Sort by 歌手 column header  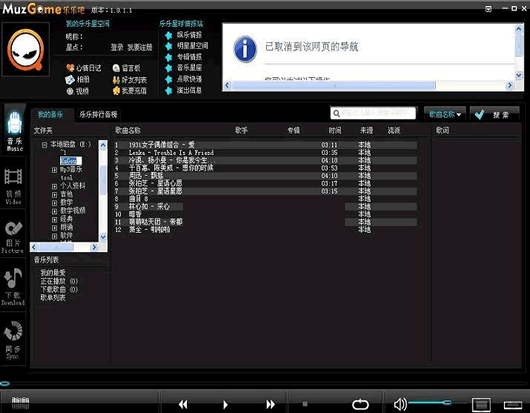click(241, 130)
